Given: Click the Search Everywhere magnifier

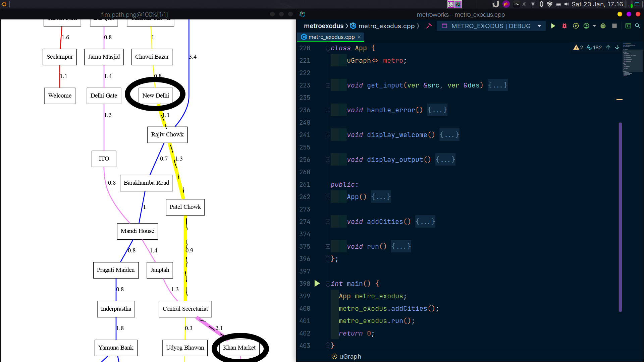Looking at the screenshot, I should [x=638, y=26].
